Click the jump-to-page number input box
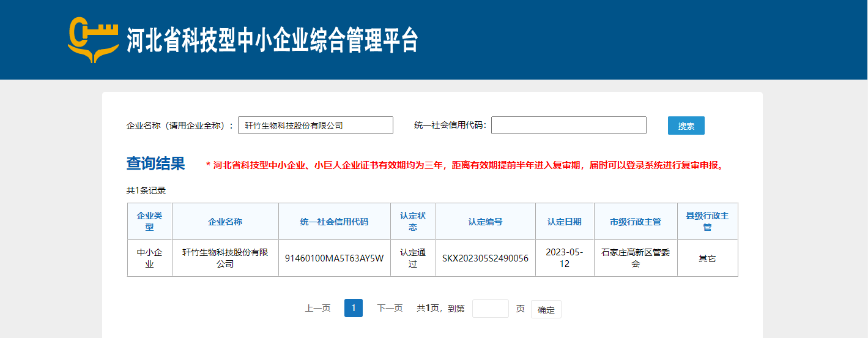The height and width of the screenshot is (338, 868). click(490, 309)
